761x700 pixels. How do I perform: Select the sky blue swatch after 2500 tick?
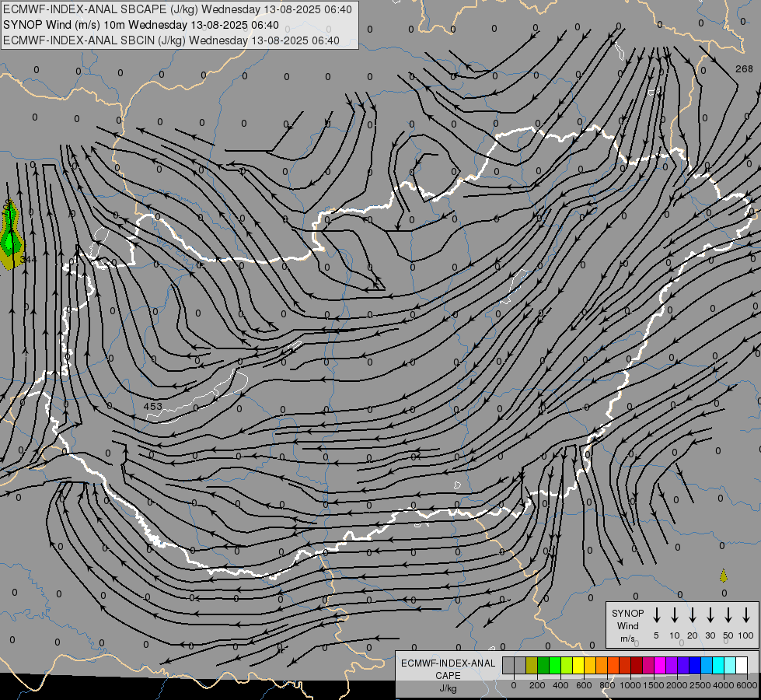tap(707, 666)
